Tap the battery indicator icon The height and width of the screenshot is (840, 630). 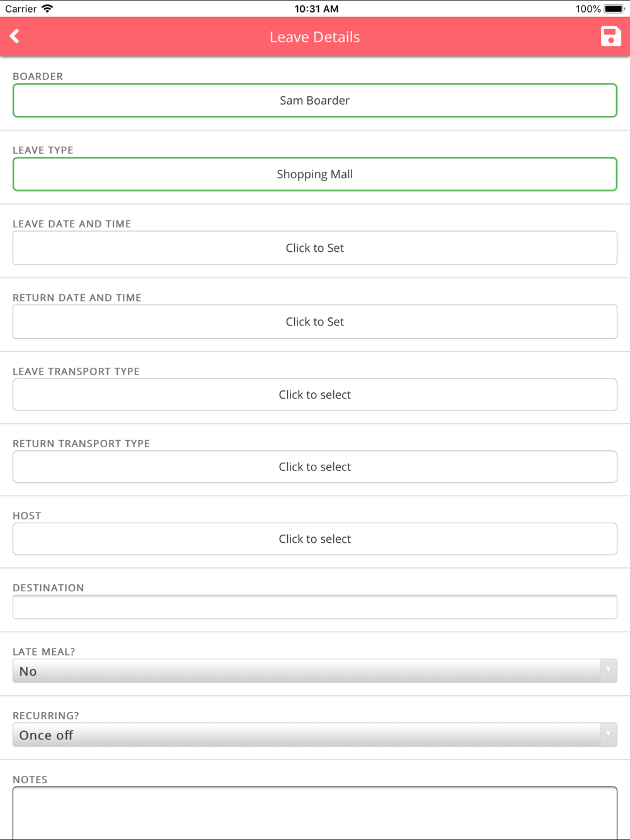614,9
